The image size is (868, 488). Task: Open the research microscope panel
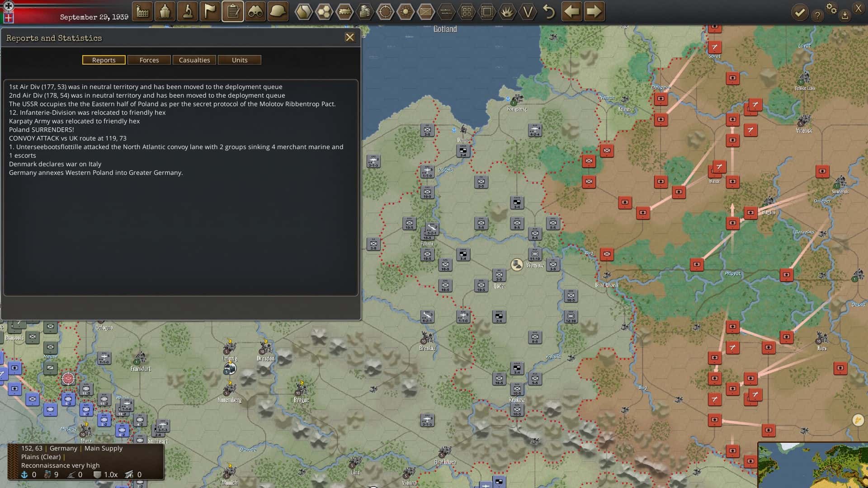[x=188, y=12]
